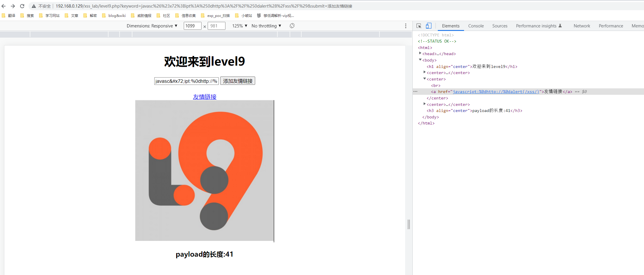This screenshot has width=644, height=275.
Task: Click the viewport height field 981
Action: click(x=216, y=26)
